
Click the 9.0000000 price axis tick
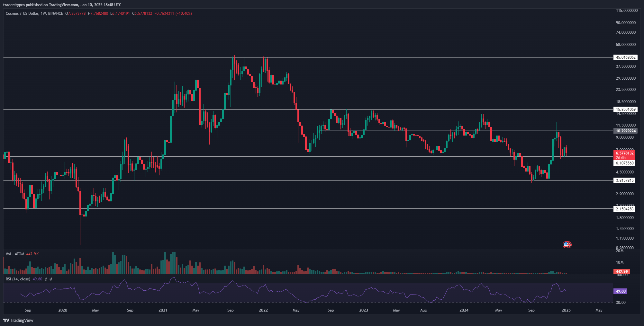[x=625, y=137]
